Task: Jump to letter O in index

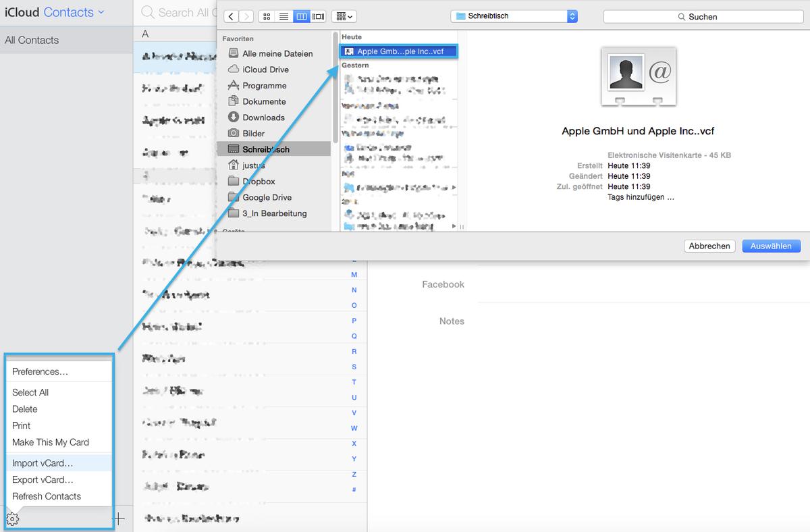Action: (354, 306)
